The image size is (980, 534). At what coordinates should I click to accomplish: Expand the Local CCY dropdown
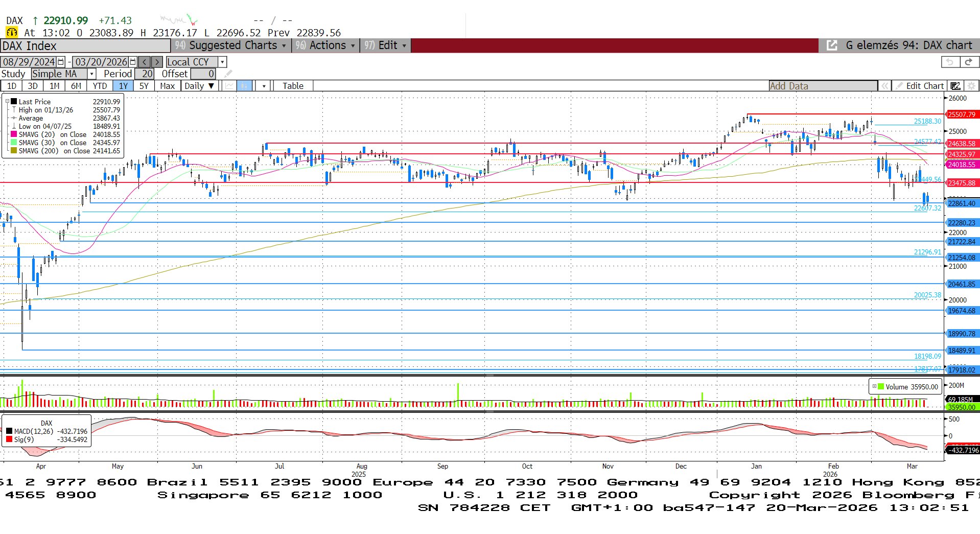click(x=222, y=62)
